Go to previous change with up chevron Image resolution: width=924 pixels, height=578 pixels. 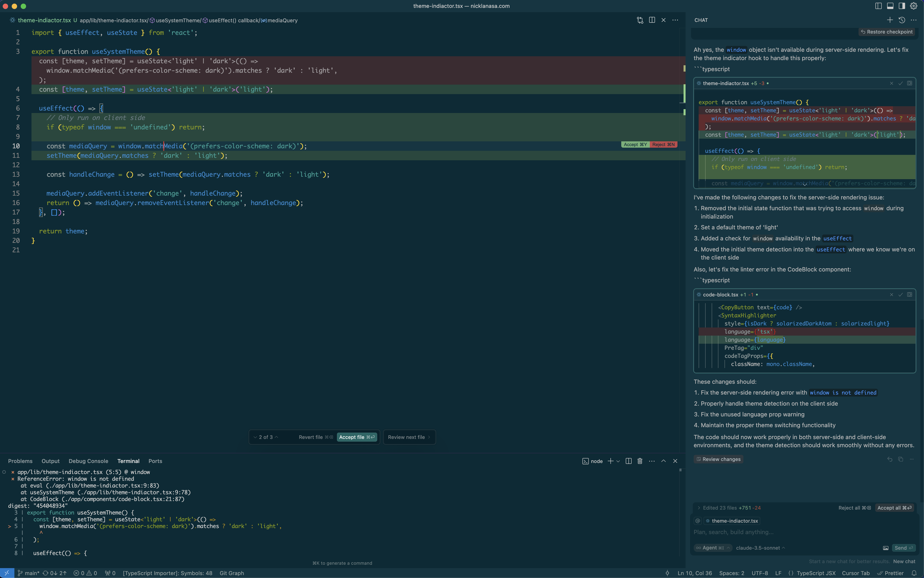[277, 437]
